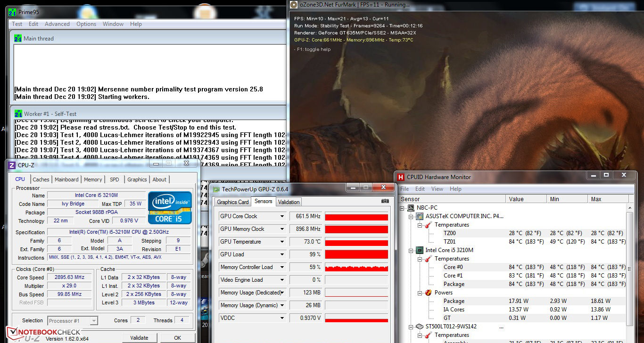Click the ST500LT012 hard drive icon
Image resolution: width=644 pixels, height=343 pixels.
click(x=420, y=327)
